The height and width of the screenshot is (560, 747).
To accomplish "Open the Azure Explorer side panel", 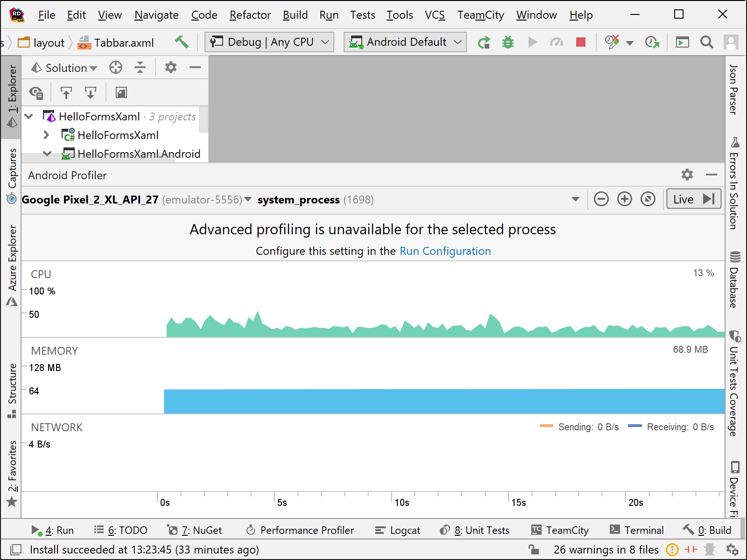I will pos(12,266).
